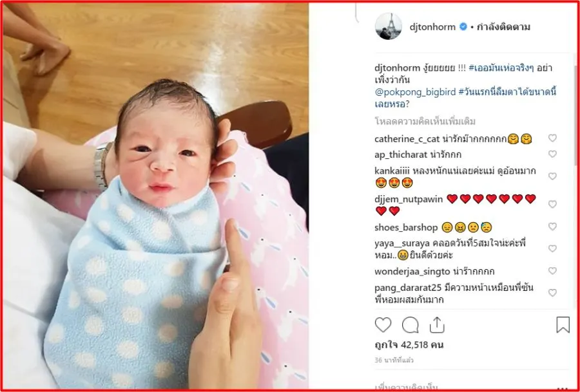580x392 pixels.
Task: Like pang_dararat25's comment heart icon
Action: pyautogui.click(x=552, y=293)
